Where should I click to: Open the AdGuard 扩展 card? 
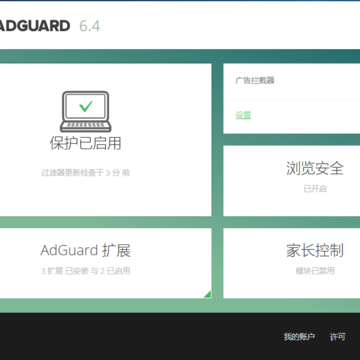pos(106,263)
